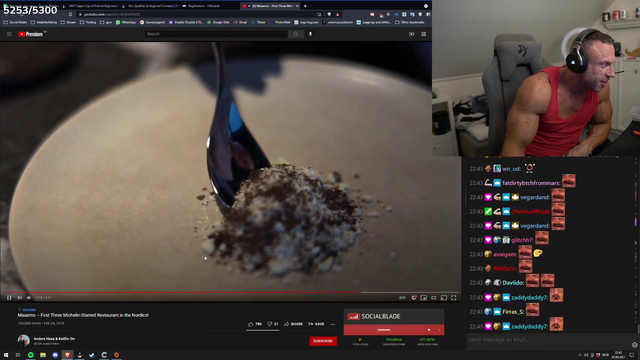This screenshot has width=640, height=360.
Task: Dislike the video with thumbs down
Action: coord(273,324)
